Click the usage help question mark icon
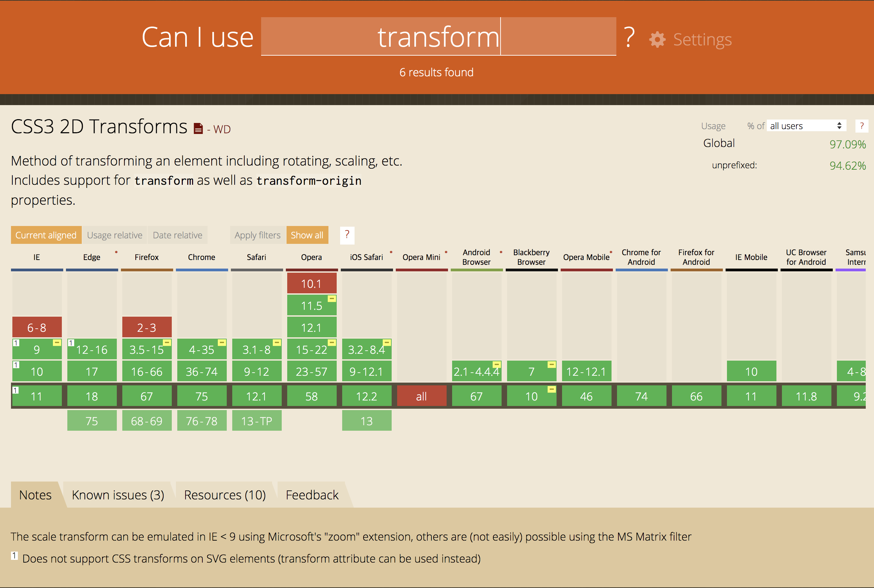The height and width of the screenshot is (588, 874). 862,126
